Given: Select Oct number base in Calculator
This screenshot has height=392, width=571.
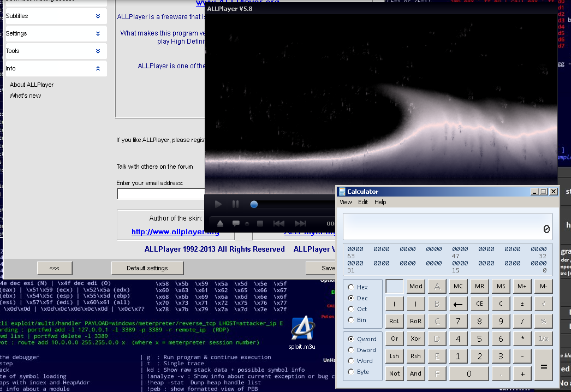Looking at the screenshot, I should point(357,309).
